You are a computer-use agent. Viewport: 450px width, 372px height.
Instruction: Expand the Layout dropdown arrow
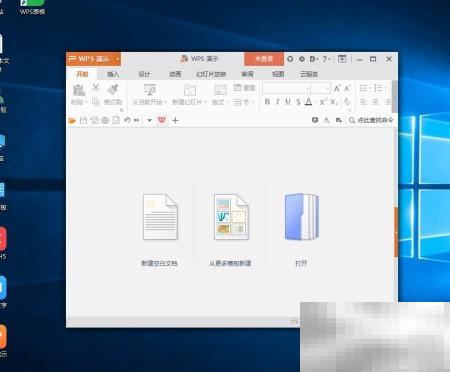tap(227, 102)
